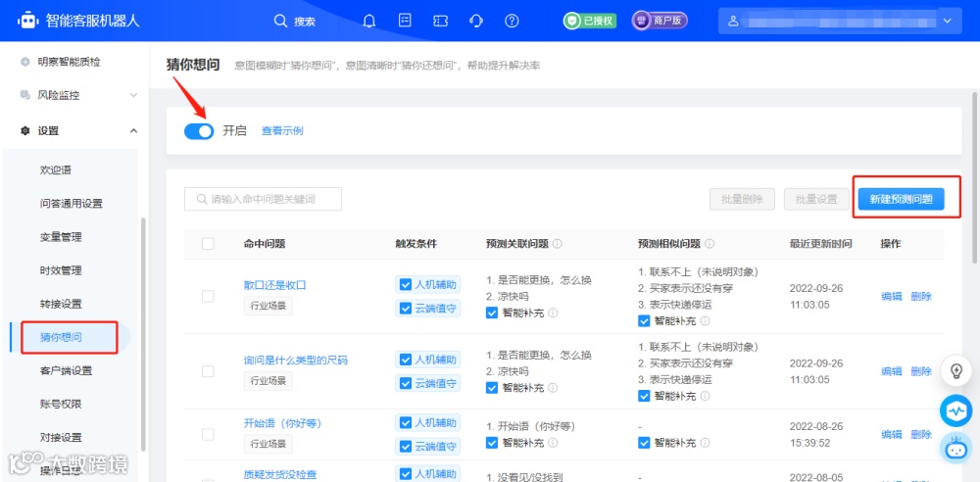Uncheck 人机辅助 in the 敞口还是收口 row
980x482 pixels.
(406, 285)
